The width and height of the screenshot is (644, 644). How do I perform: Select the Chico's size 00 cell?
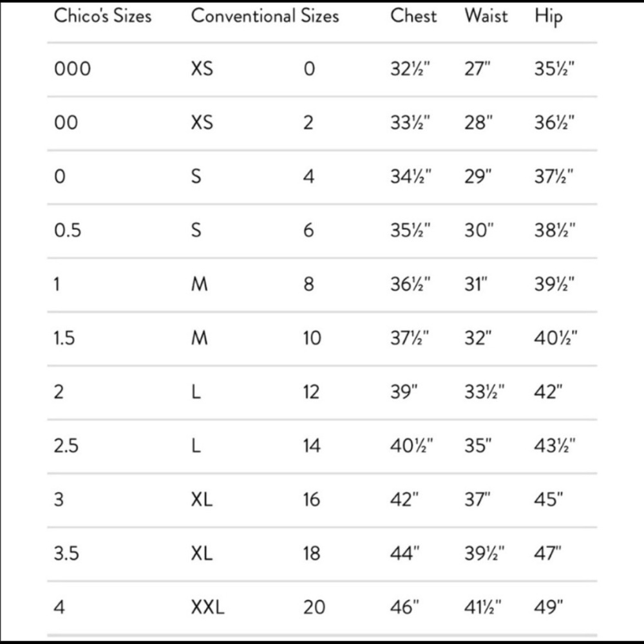(x=66, y=122)
